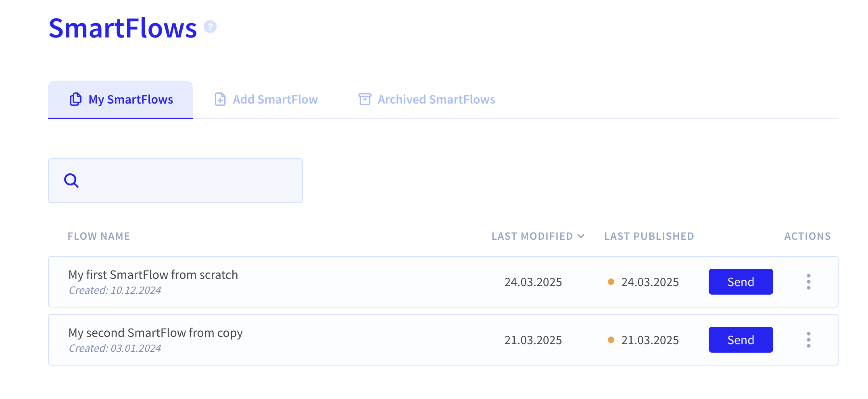Click the orange status dot beside 21.03.2025

pos(611,340)
